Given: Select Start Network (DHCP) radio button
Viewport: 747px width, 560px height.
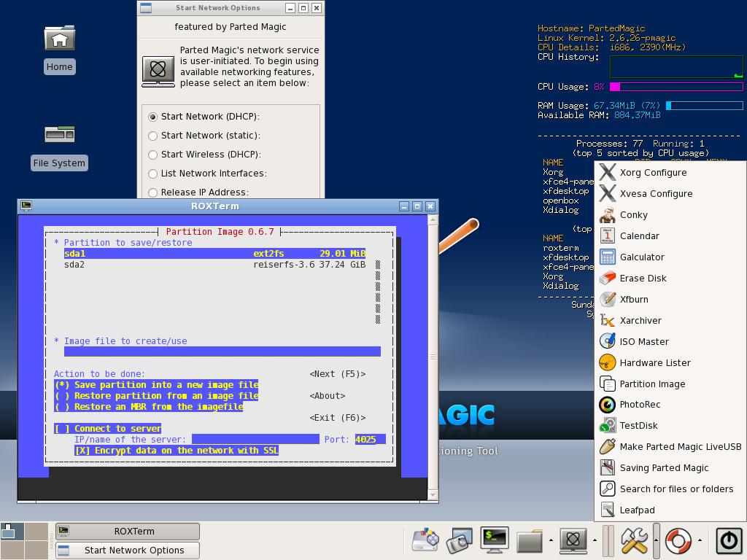Looking at the screenshot, I should (x=152, y=117).
